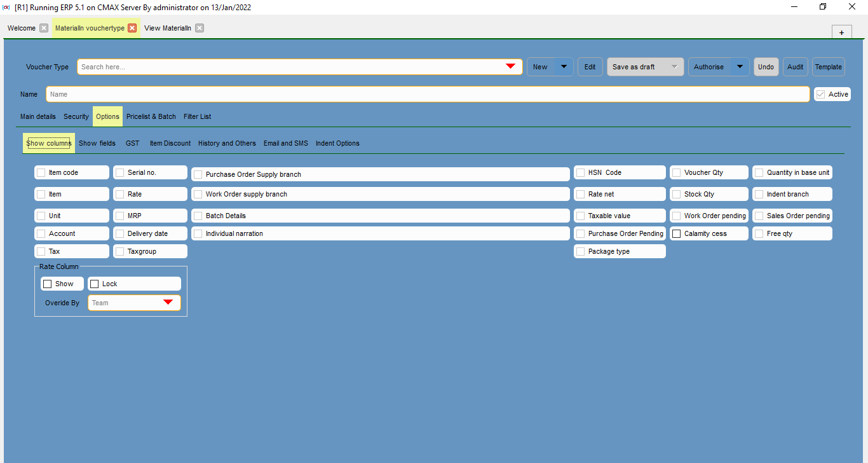Close the MaterialIn vouchertype tab

[132, 28]
